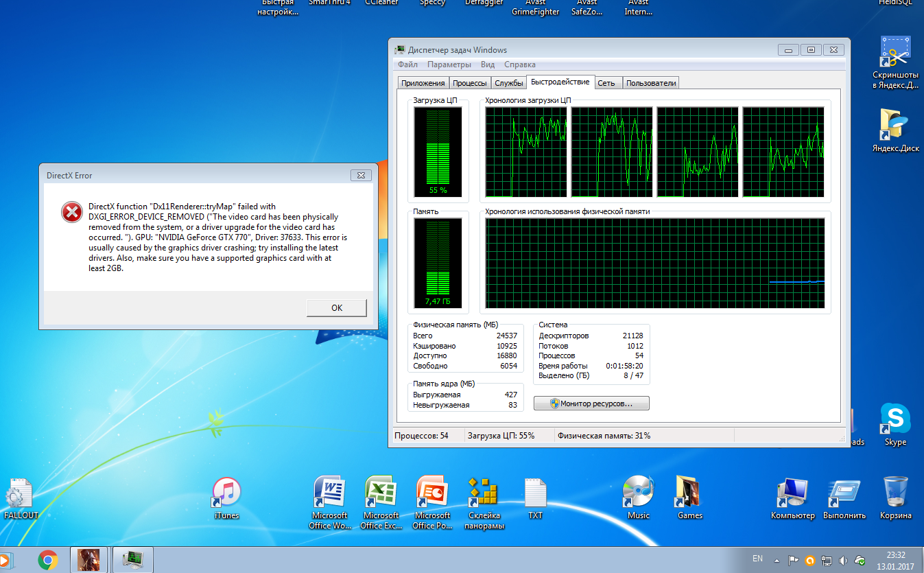Switch to the Процессы tab
The image size is (924, 573).
pos(470,83)
